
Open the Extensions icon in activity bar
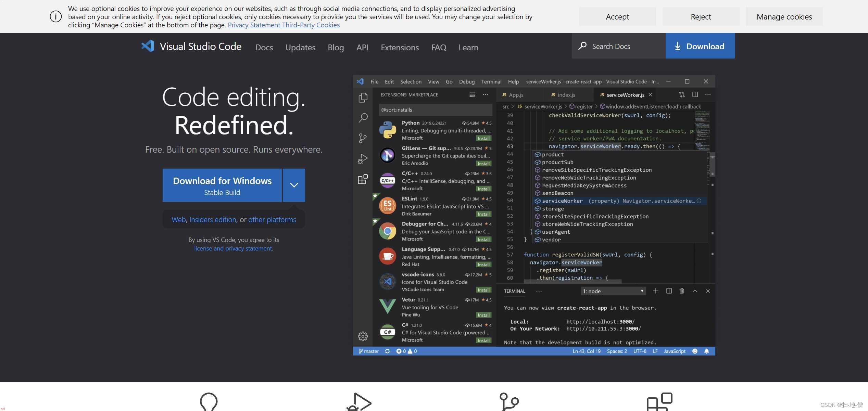[x=363, y=179]
